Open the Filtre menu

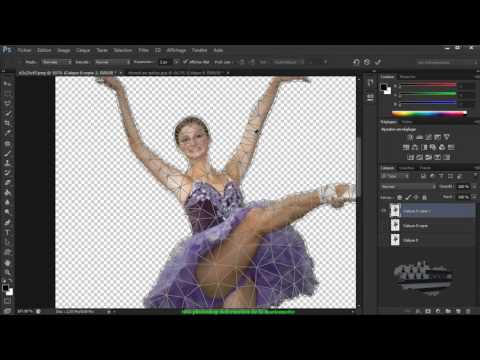pos(143,50)
